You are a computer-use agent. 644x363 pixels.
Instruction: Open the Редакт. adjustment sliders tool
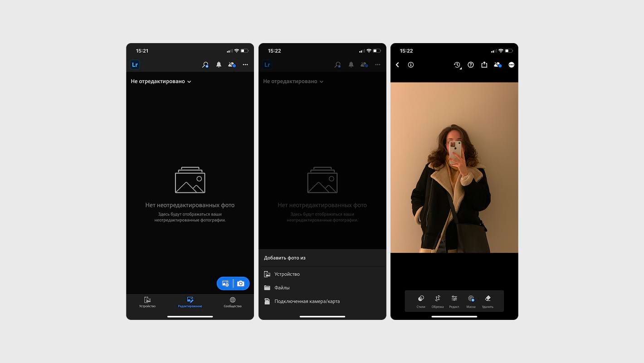[454, 301]
